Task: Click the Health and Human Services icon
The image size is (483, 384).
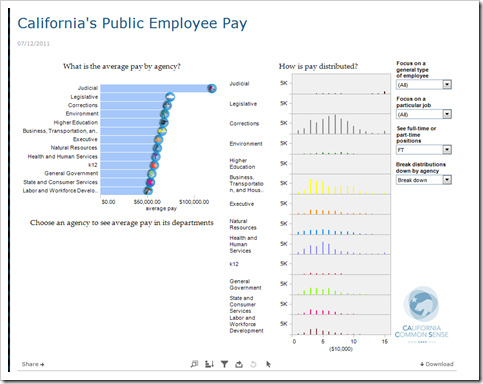Action: [x=155, y=156]
